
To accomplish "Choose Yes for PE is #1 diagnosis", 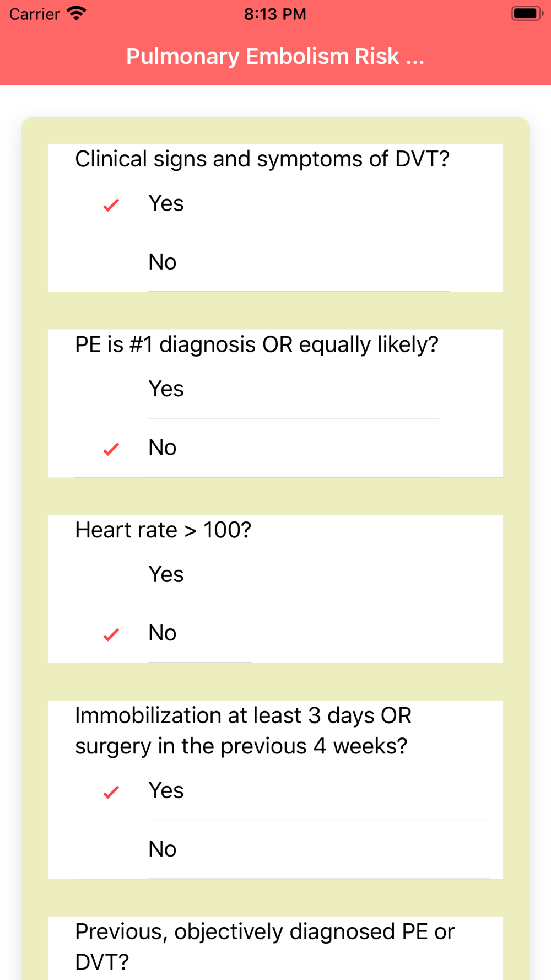I will pyautogui.click(x=257, y=389).
